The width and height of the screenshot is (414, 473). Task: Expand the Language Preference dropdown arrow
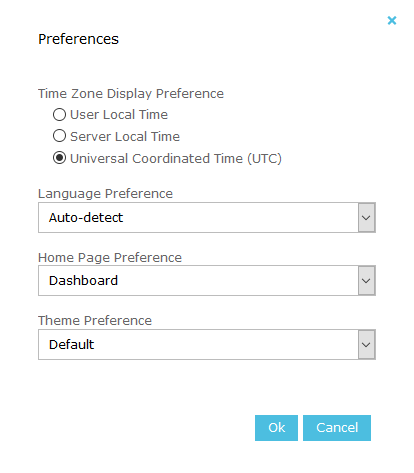(x=366, y=218)
